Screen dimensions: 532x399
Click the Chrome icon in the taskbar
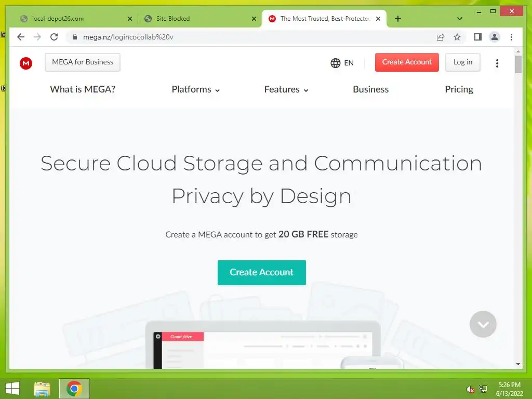coord(74,389)
